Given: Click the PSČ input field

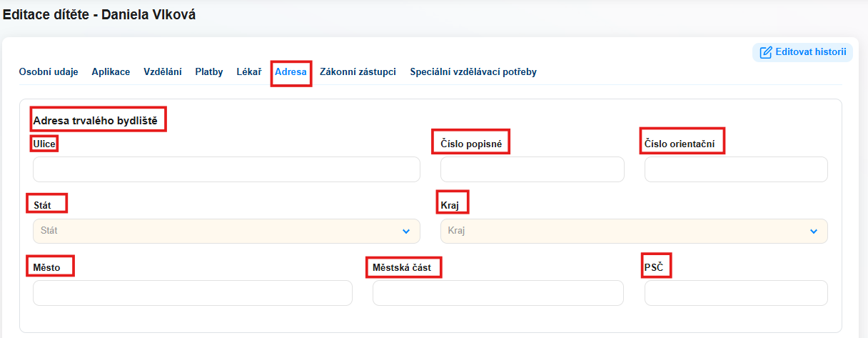Looking at the screenshot, I should [736, 293].
